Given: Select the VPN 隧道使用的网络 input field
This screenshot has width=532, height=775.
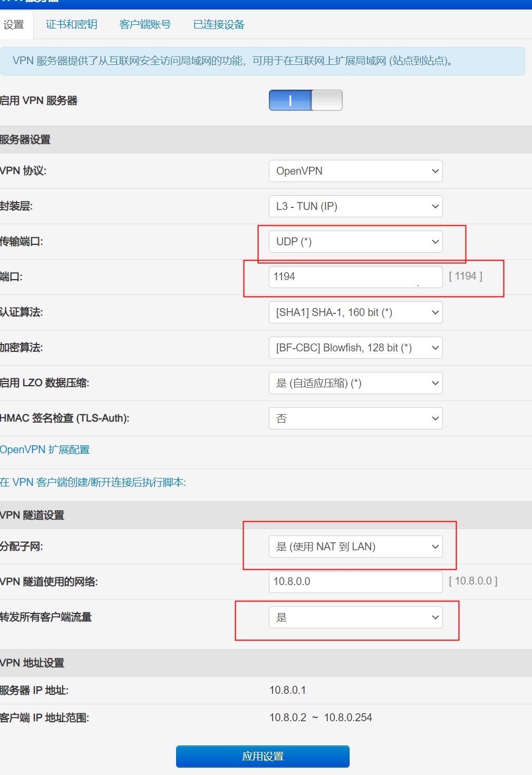Looking at the screenshot, I should (x=355, y=582).
